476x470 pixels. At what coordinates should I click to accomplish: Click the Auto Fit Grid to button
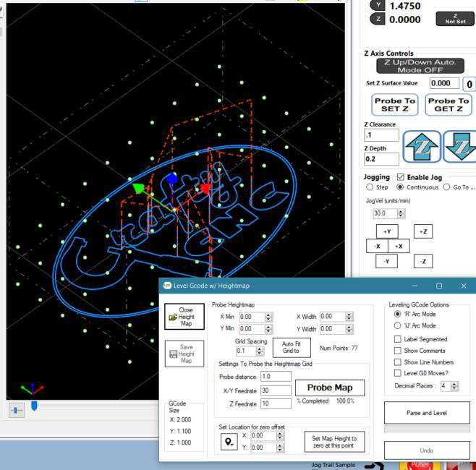point(292,347)
